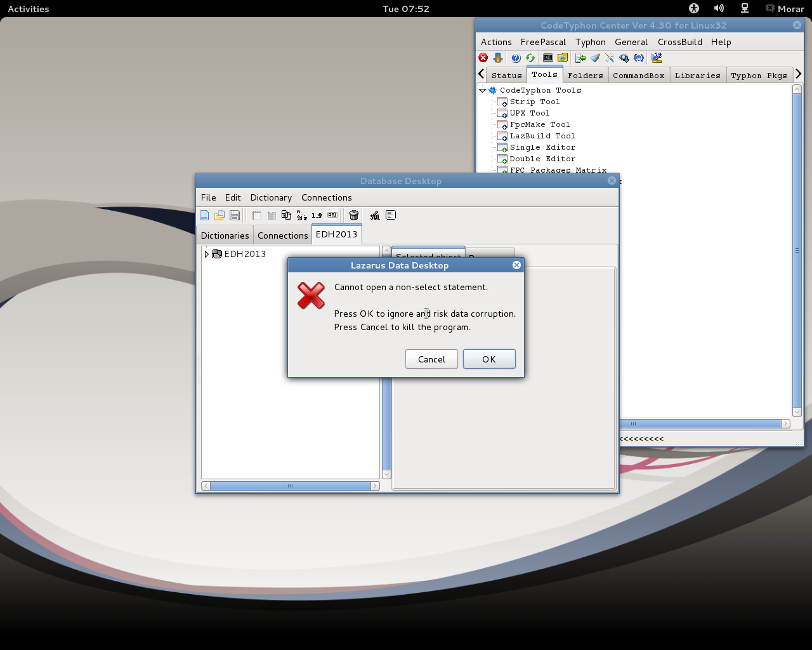Click the Open folder icon in Database Desktop
Image resolution: width=812 pixels, height=650 pixels.
coord(219,215)
